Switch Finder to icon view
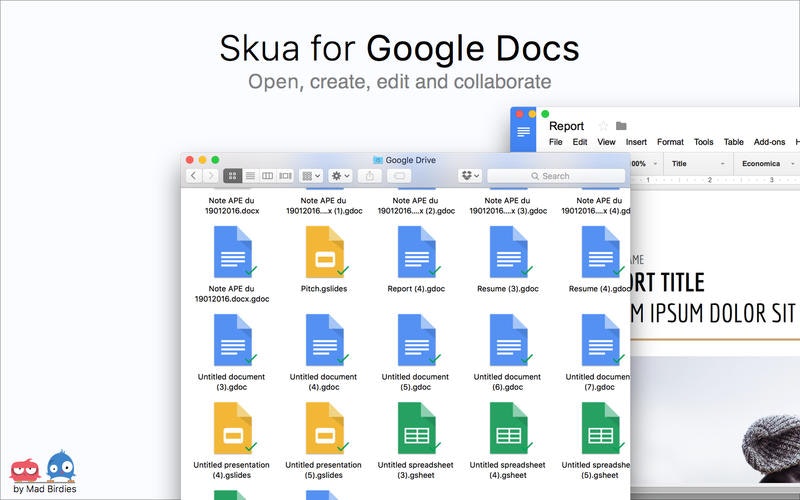The width and height of the screenshot is (800, 500). pyautogui.click(x=233, y=176)
